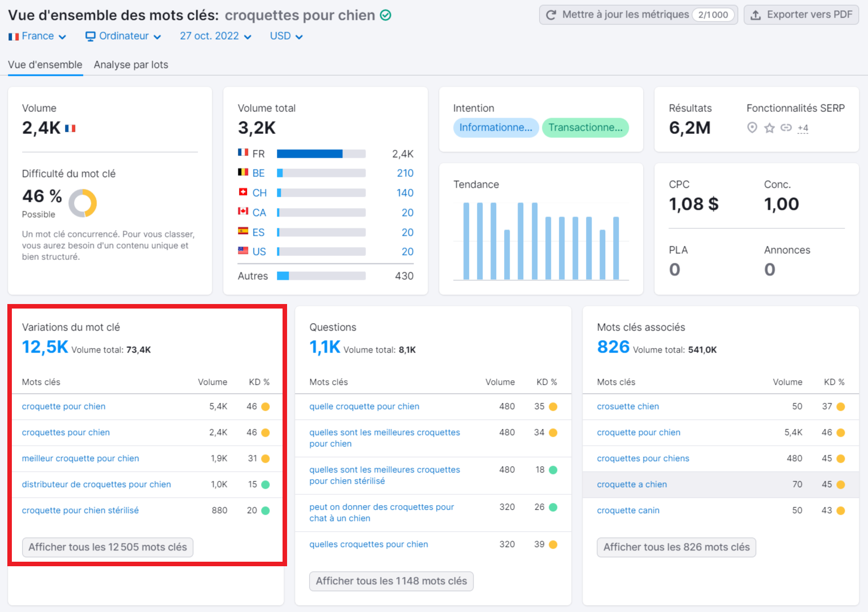Click the monitor icon beside Ordinateur
The image size is (868, 612).
pos(90,36)
